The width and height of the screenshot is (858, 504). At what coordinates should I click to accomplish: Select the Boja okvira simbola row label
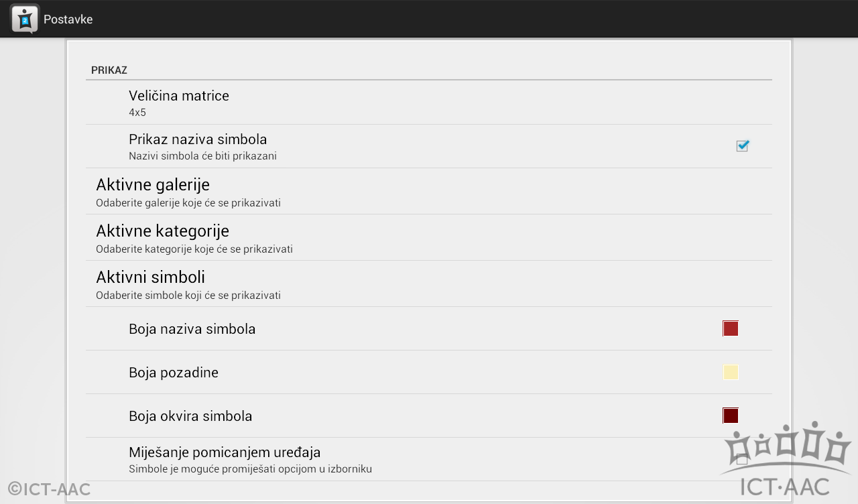click(190, 416)
